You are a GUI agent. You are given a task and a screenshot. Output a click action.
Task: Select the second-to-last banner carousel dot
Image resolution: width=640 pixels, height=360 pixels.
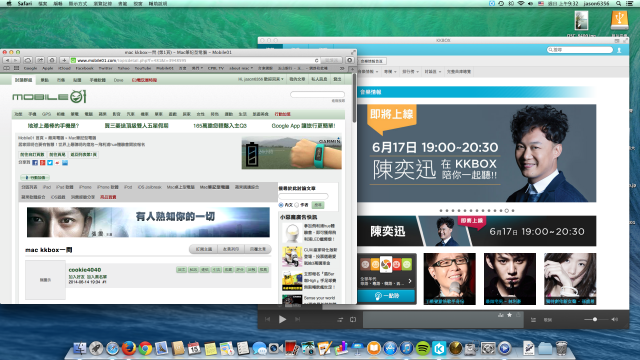(x=507, y=211)
